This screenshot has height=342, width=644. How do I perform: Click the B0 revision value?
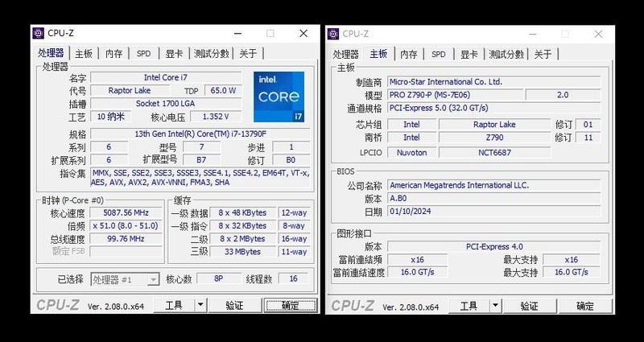[x=291, y=159]
